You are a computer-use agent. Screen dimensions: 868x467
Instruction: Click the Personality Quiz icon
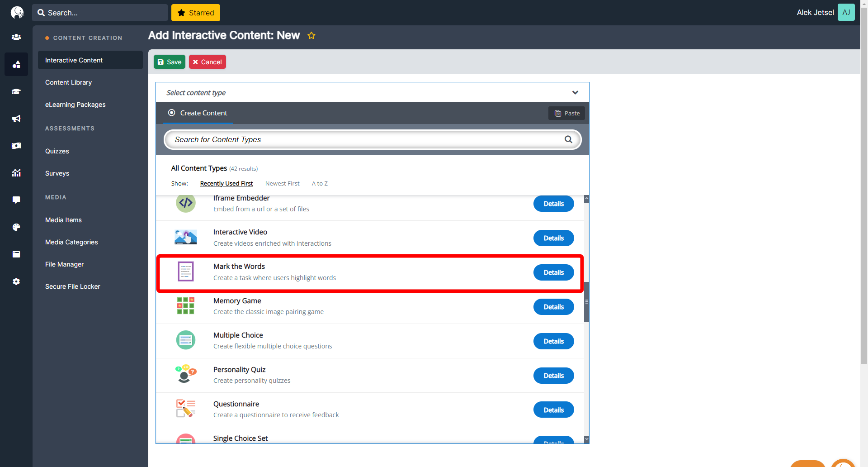coord(186,374)
